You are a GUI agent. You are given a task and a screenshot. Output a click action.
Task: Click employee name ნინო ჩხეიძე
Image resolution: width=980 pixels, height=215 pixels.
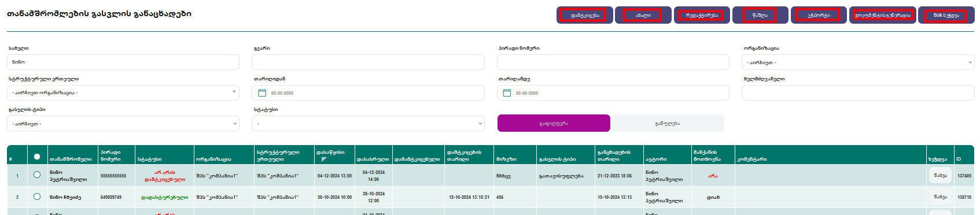[x=65, y=197]
